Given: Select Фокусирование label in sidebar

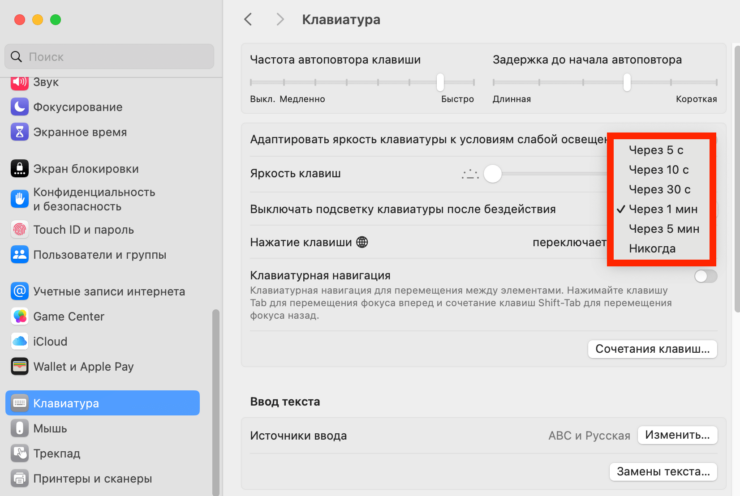Looking at the screenshot, I should pos(78,107).
